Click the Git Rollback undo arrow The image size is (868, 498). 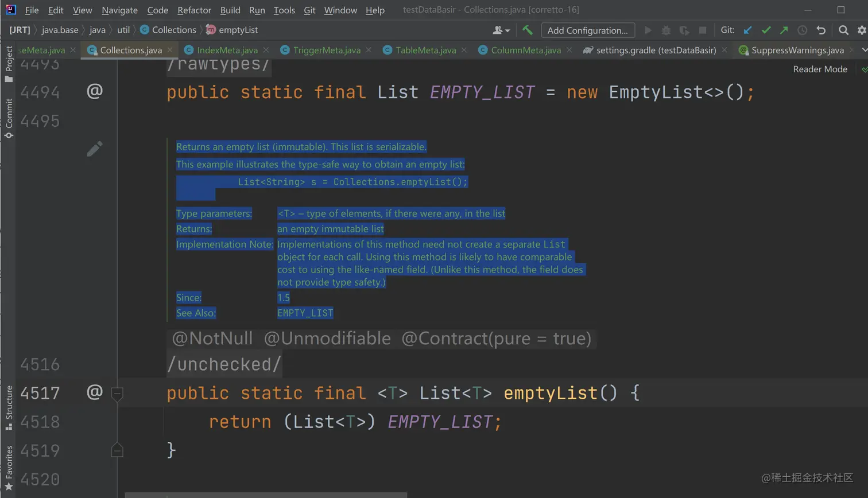(821, 30)
